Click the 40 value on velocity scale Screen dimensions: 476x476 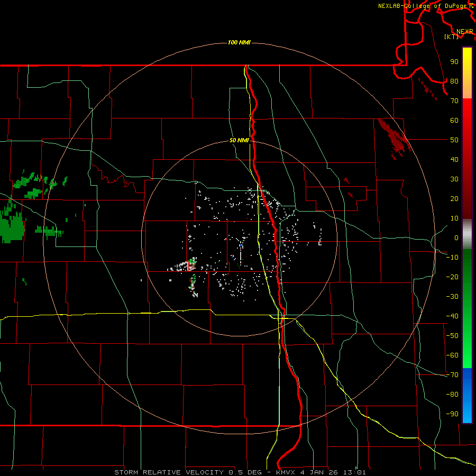[454, 159]
